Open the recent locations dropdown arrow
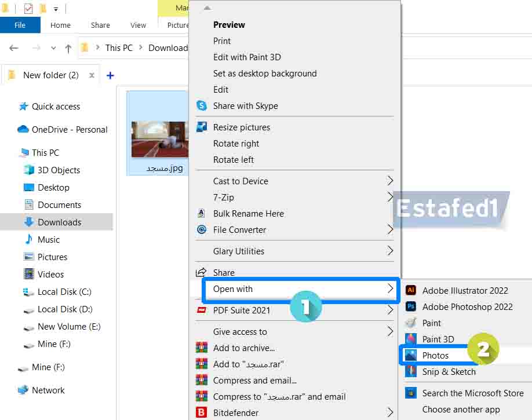The height and width of the screenshot is (420, 532). click(x=53, y=48)
